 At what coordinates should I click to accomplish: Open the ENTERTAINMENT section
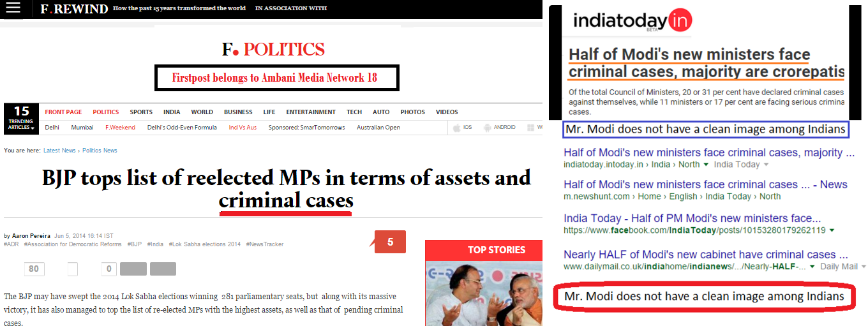pyautogui.click(x=311, y=112)
